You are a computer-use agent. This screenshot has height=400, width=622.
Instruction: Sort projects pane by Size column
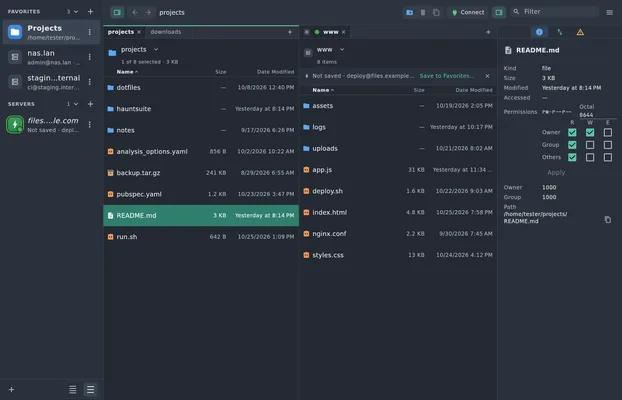[x=221, y=72]
